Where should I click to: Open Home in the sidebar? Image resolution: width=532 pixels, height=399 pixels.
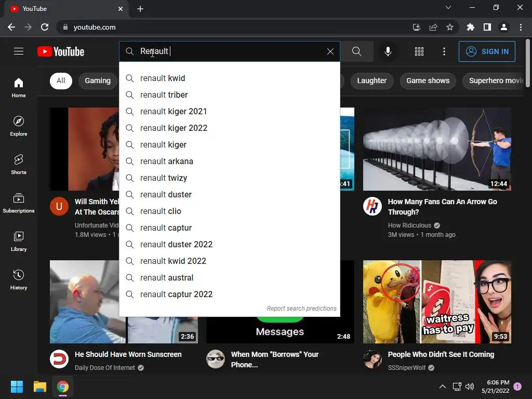pyautogui.click(x=19, y=88)
